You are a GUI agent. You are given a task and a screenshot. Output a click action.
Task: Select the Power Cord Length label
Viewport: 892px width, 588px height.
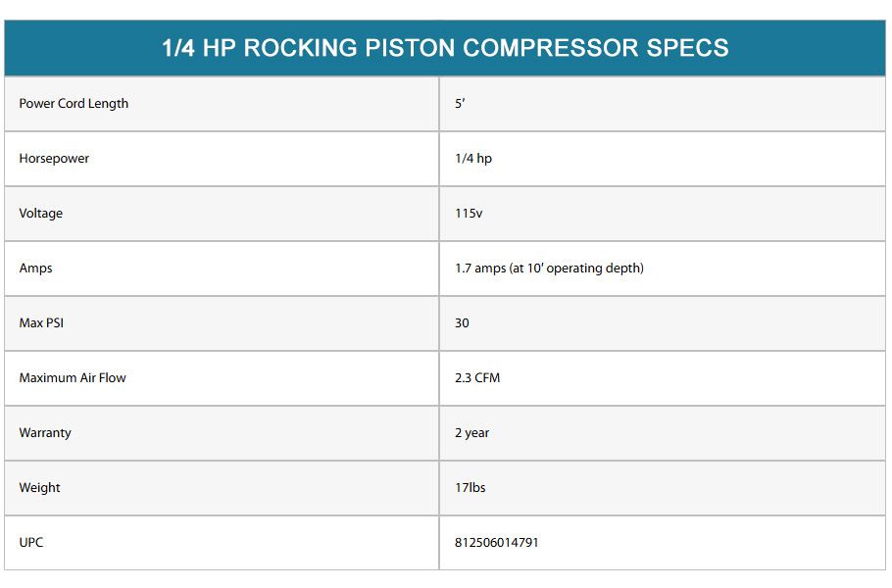74,104
